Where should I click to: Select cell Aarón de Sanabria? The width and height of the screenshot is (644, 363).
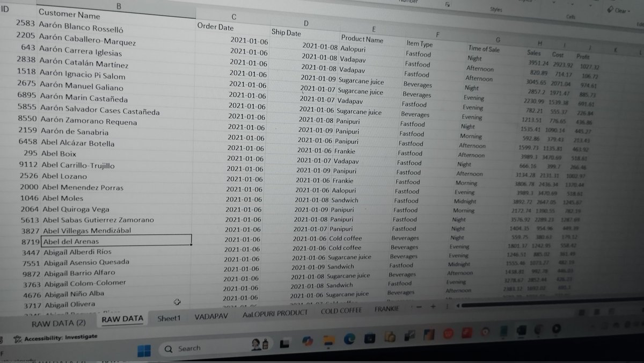pyautogui.click(x=74, y=130)
